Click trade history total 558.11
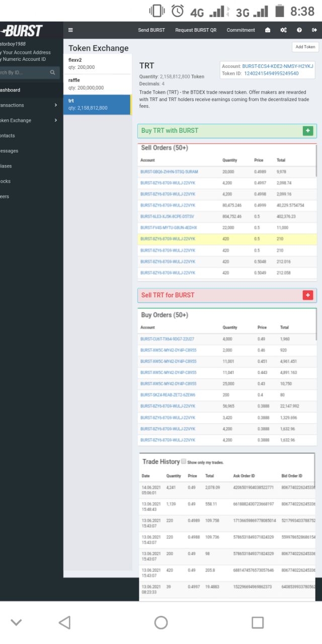The image size is (322, 644). pos(211,504)
